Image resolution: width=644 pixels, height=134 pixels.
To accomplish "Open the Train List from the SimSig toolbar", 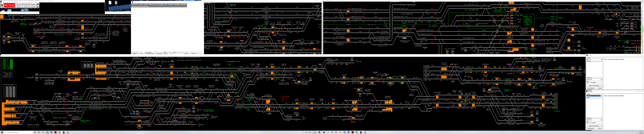I will (x=33, y=6).
